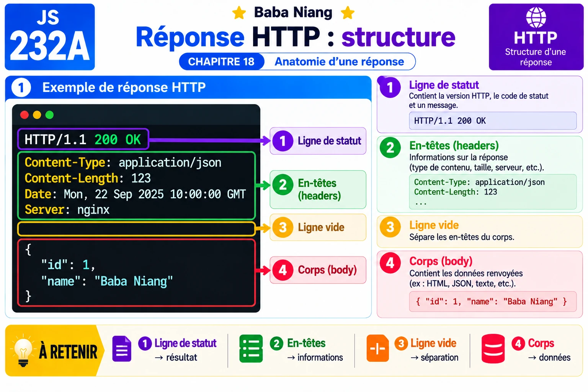
Task: Click the Content-Type: application/json line in the code window
Action: [x=123, y=163]
